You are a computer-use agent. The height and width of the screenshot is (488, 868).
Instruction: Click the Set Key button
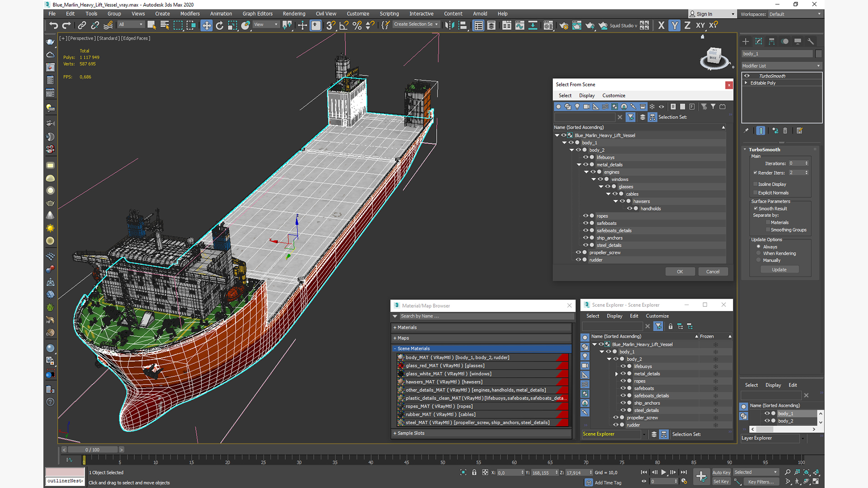click(721, 482)
